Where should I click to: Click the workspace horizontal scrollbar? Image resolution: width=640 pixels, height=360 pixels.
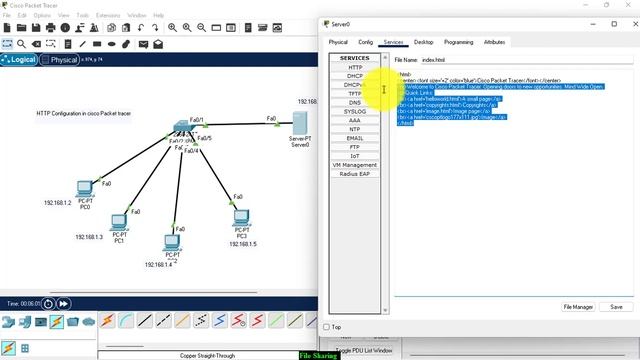(x=153, y=292)
